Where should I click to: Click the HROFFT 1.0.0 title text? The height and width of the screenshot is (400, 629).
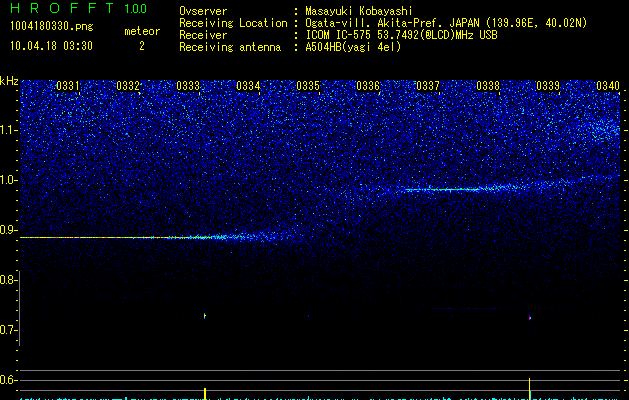[x=79, y=8]
